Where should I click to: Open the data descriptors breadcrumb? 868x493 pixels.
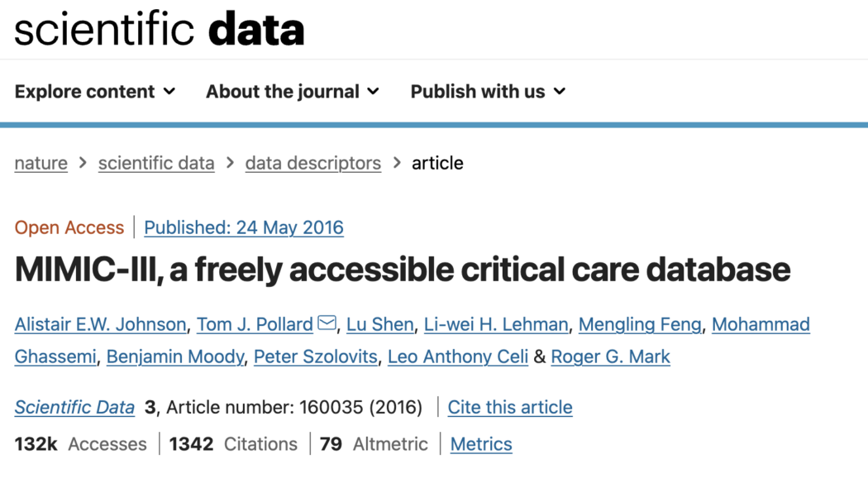312,163
